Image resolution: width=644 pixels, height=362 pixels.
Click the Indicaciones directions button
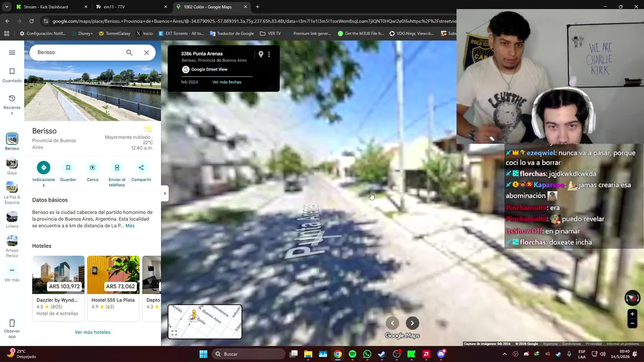(x=44, y=167)
